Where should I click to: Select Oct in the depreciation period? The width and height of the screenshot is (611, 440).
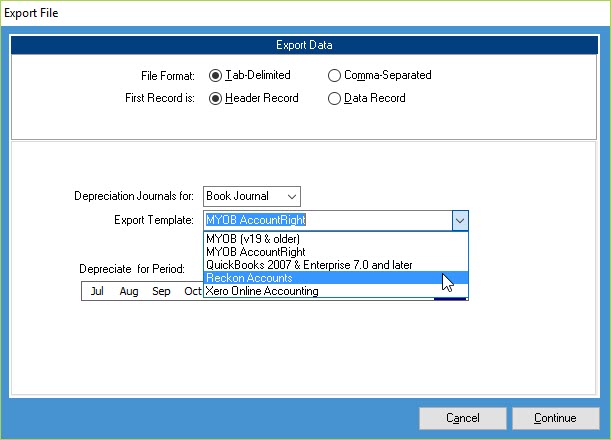coord(193,291)
